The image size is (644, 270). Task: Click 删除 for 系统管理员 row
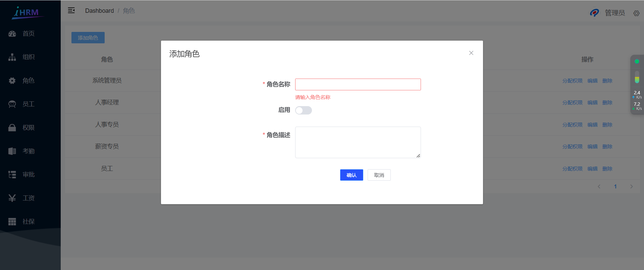pyautogui.click(x=607, y=81)
